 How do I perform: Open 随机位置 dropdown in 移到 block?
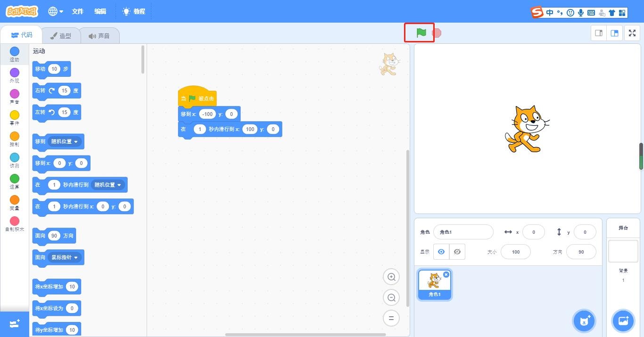pyautogui.click(x=65, y=141)
